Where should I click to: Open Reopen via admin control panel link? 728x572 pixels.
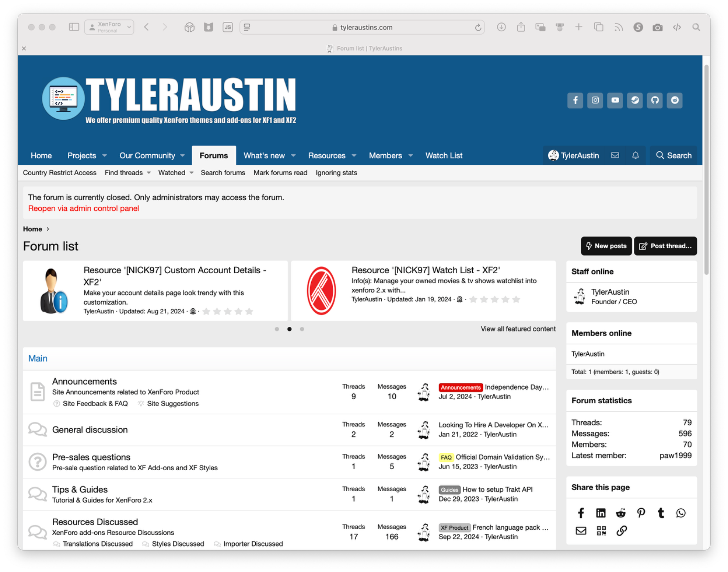(84, 208)
